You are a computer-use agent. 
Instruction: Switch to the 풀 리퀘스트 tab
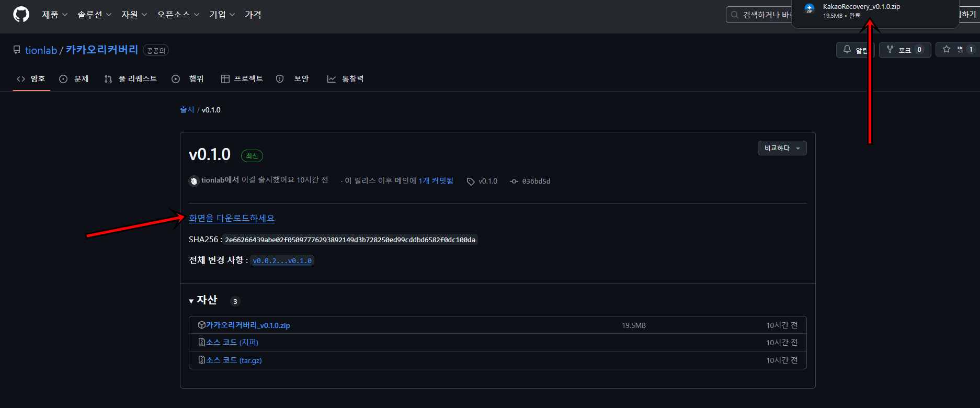(x=131, y=79)
